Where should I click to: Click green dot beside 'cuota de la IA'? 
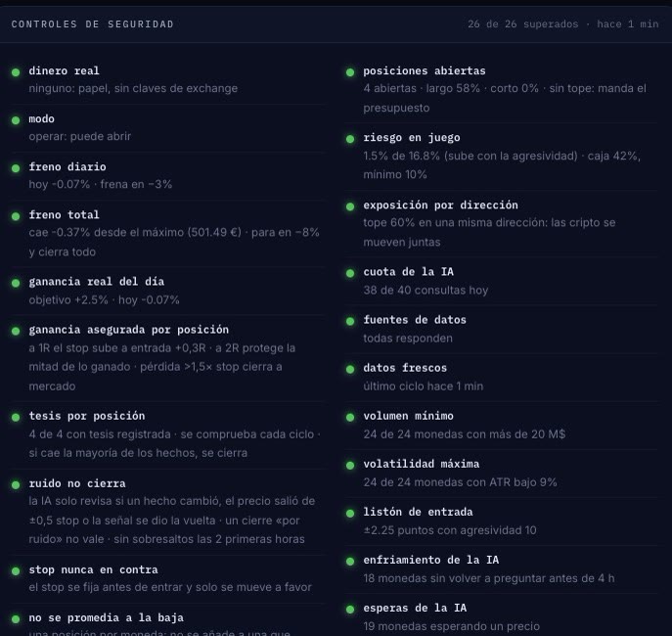[x=350, y=273]
